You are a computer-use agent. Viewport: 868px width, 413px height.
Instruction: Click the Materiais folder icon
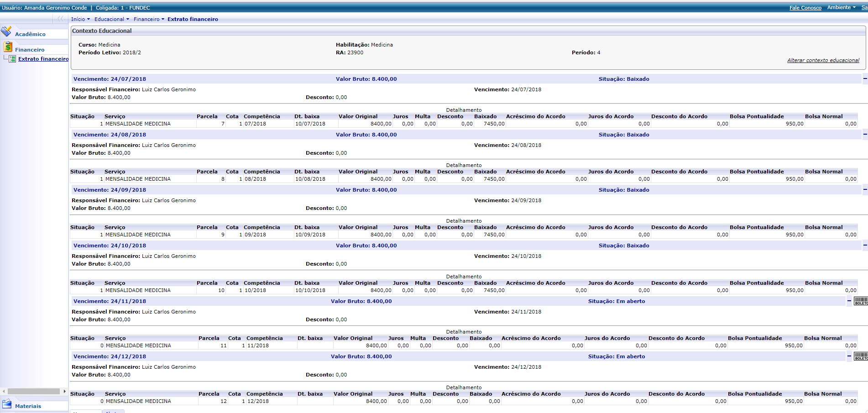(x=7, y=404)
